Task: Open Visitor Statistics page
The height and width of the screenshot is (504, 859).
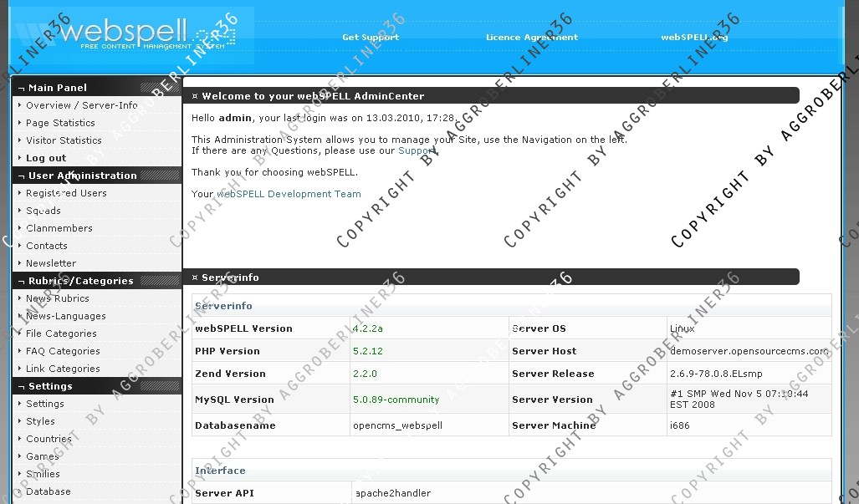Action: (x=64, y=140)
